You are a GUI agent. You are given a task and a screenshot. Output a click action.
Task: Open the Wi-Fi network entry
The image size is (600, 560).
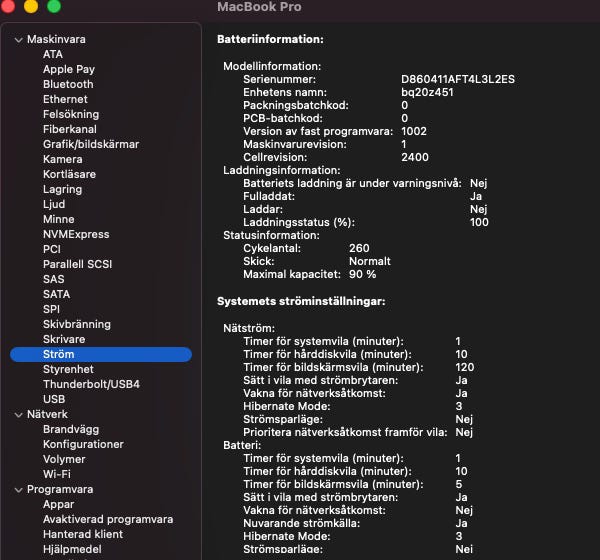click(57, 474)
